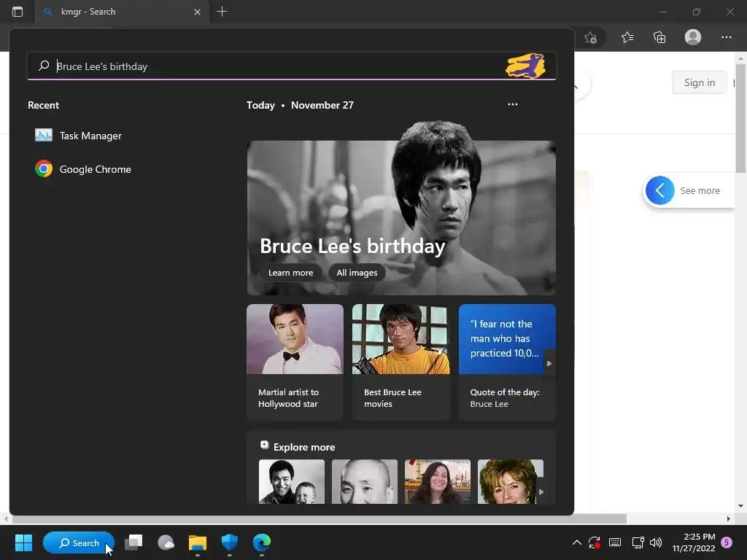Show hidden system tray icons
The width and height of the screenshot is (747, 560).
pos(576,542)
